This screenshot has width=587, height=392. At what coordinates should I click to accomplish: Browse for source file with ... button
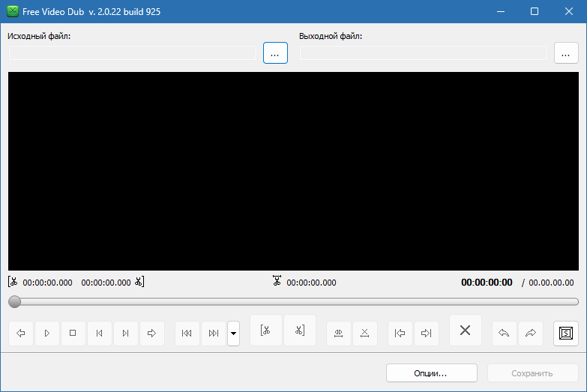click(275, 53)
